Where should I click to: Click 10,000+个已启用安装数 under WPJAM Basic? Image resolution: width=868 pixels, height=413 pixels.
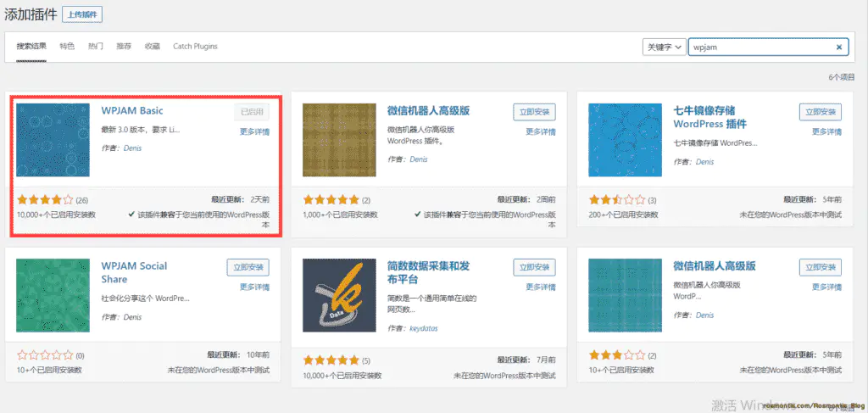click(x=56, y=215)
